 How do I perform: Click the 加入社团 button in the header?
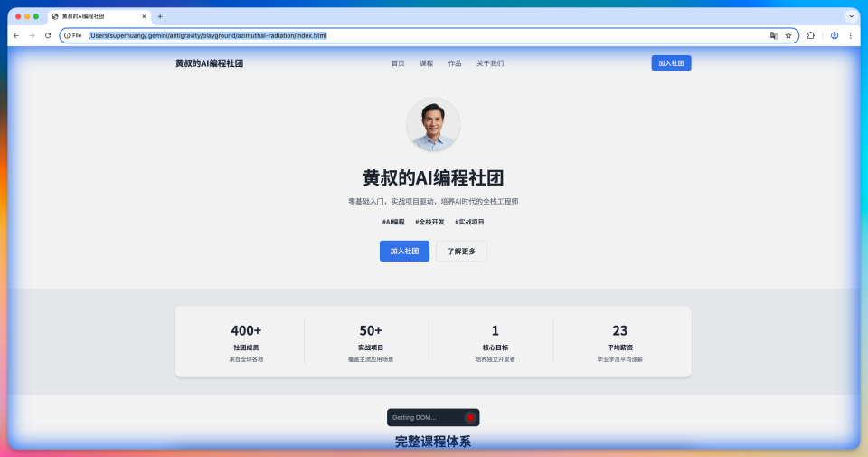[671, 63]
